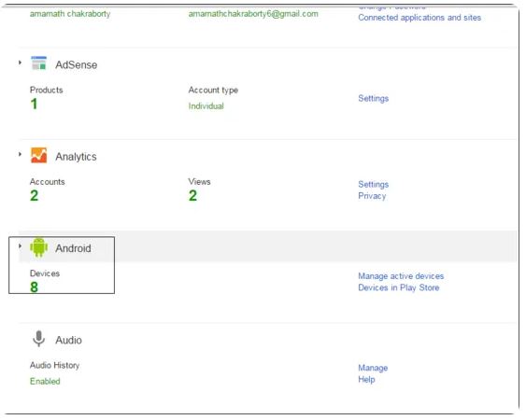Click the gmail.com email address
The width and height of the screenshot is (526, 420).
point(253,14)
